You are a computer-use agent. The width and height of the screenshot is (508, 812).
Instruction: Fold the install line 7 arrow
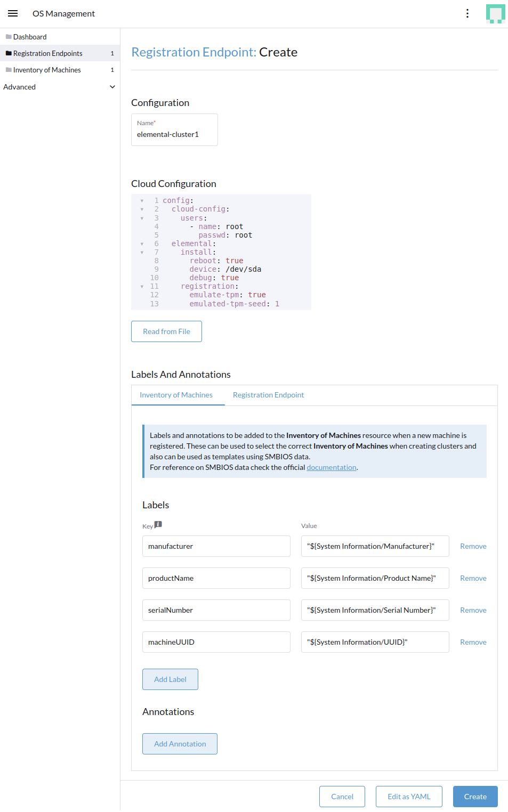[142, 252]
